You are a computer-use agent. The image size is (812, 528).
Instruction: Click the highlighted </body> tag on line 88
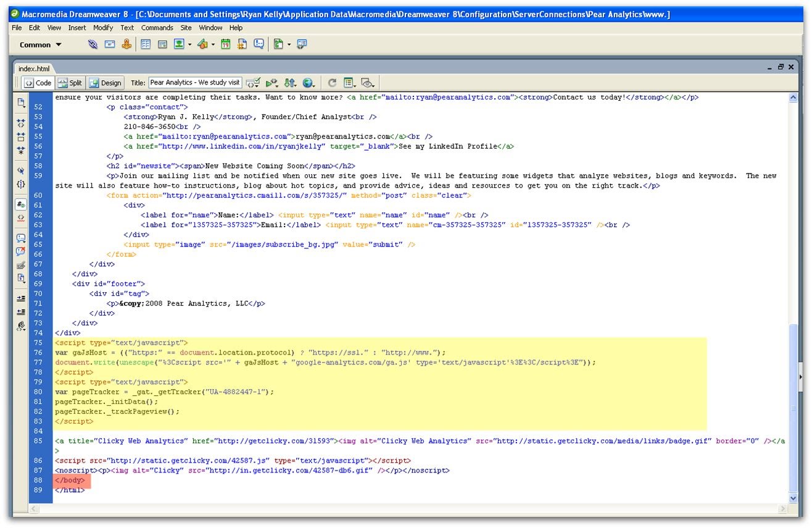coord(70,480)
